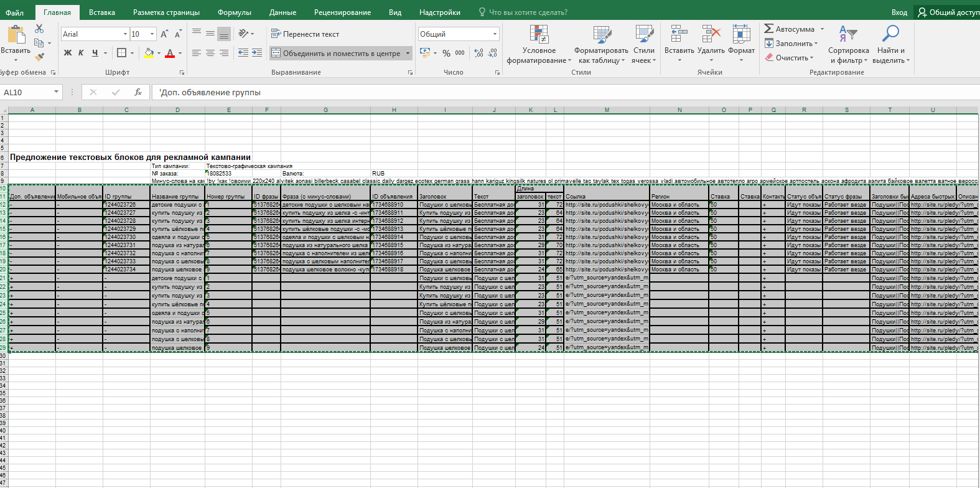The image size is (980, 488).
Task: Open the Name Box dropdown arrow
Action: (x=57, y=92)
